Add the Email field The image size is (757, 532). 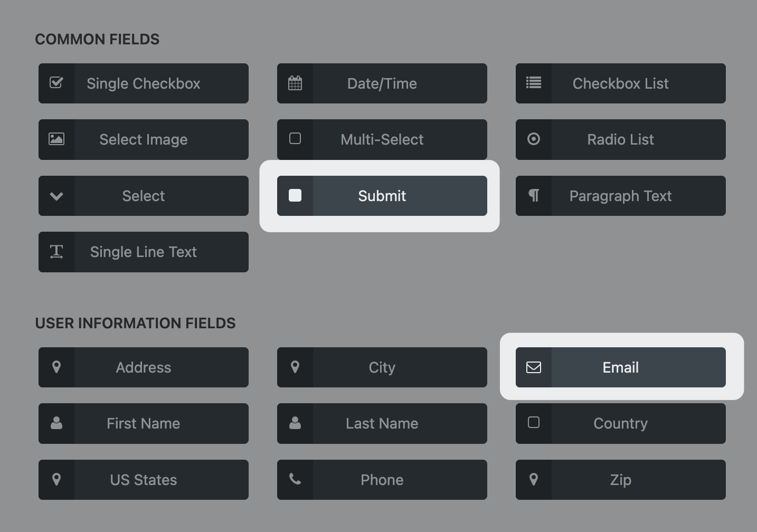pyautogui.click(x=621, y=367)
